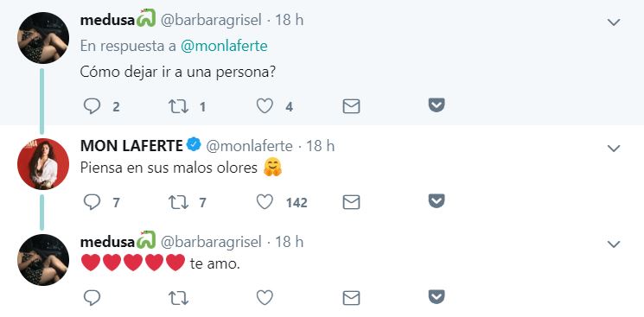Retweet the 'Cómo dejar ir a una persona?' tweet

[179, 107]
